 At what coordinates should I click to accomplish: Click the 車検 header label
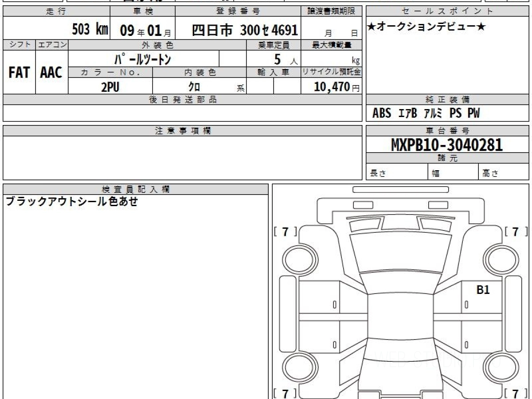[142, 12]
